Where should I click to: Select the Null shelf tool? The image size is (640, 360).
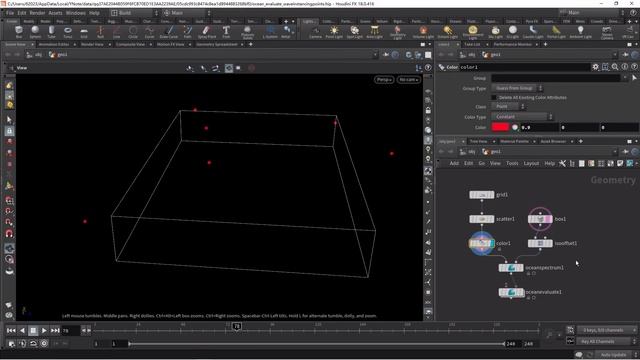point(100,31)
